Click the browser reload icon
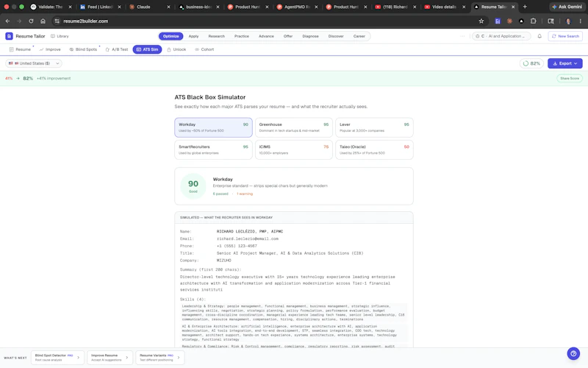Viewport: 588px width, 368px height. [x=31, y=21]
